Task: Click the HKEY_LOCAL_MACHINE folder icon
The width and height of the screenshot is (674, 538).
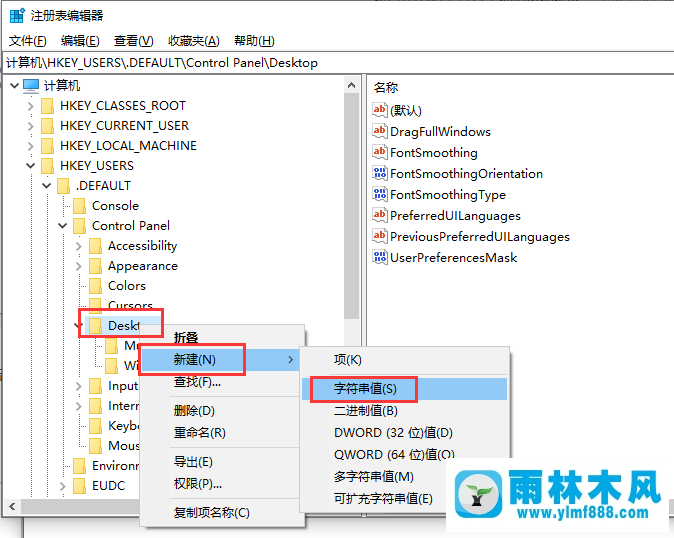Action: coord(47,146)
